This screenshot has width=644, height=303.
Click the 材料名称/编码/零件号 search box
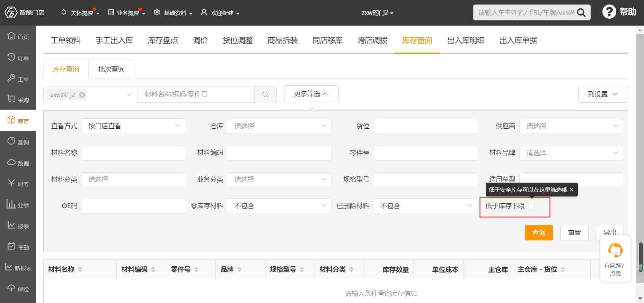point(196,94)
